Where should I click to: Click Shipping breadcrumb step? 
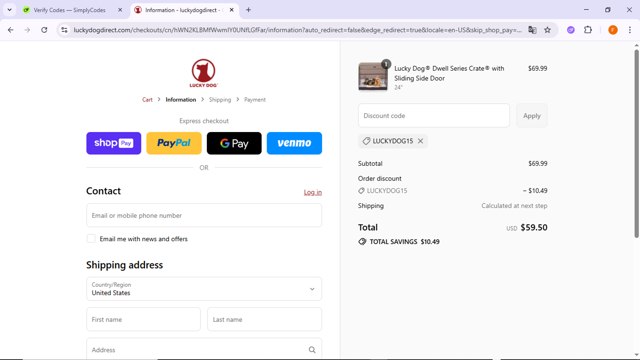(x=220, y=100)
